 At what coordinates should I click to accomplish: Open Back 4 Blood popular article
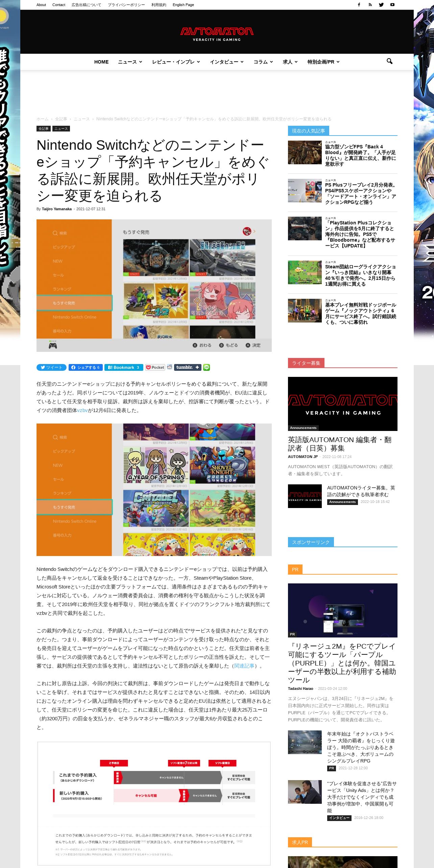tap(360, 155)
